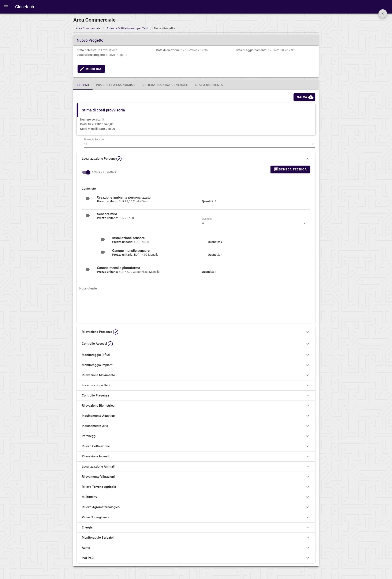Expand the Controllo Presenza section
Image resolution: width=392 pixels, height=579 pixels.
tap(196, 395)
